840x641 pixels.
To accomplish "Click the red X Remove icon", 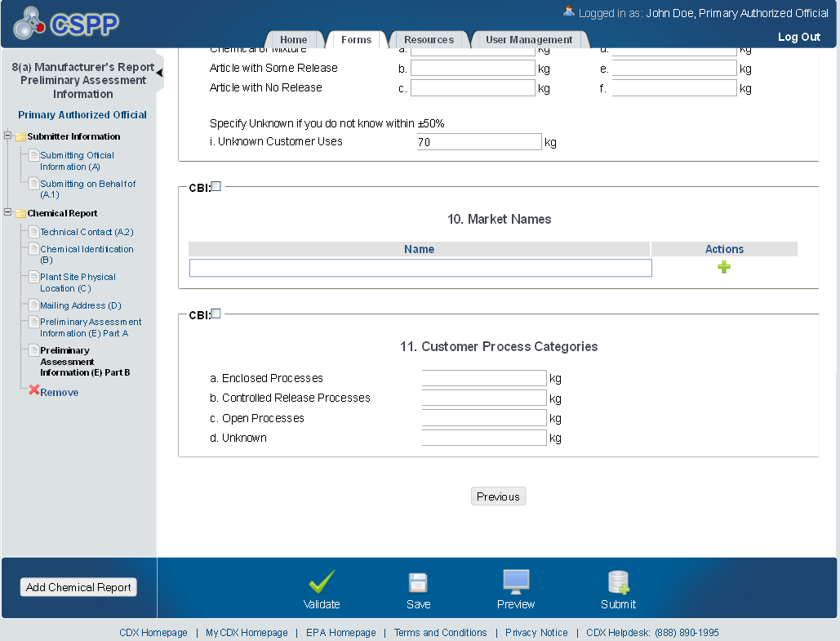I will (34, 390).
